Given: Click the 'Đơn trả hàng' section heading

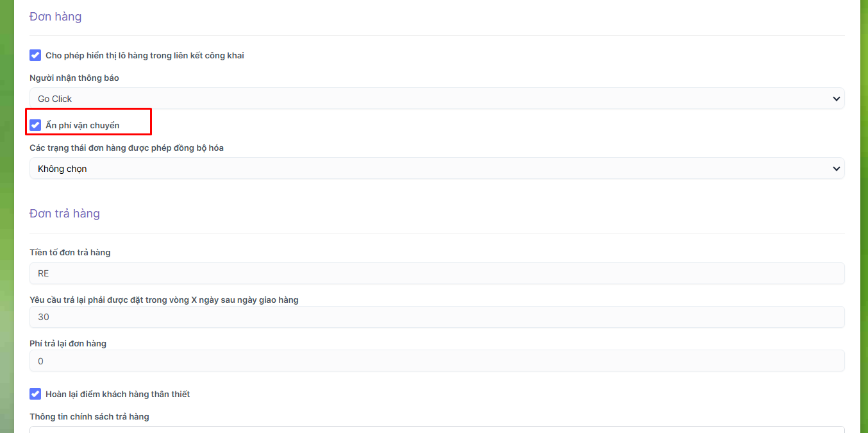Looking at the screenshot, I should coord(65,214).
